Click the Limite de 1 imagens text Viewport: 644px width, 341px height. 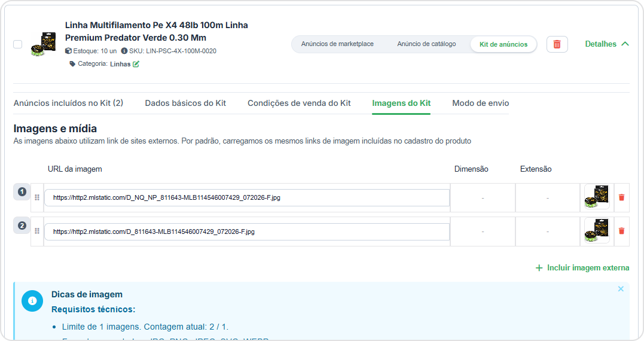tap(145, 327)
